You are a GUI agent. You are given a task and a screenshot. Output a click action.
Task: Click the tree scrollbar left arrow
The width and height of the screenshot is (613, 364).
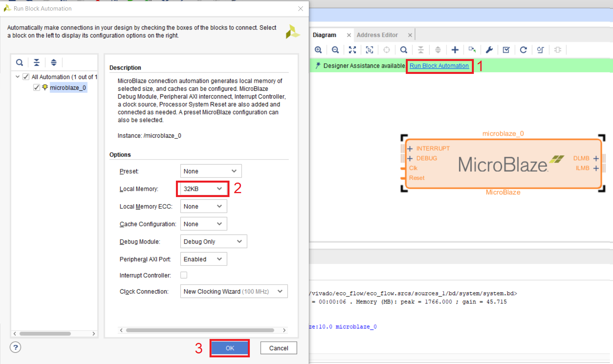coord(15,334)
